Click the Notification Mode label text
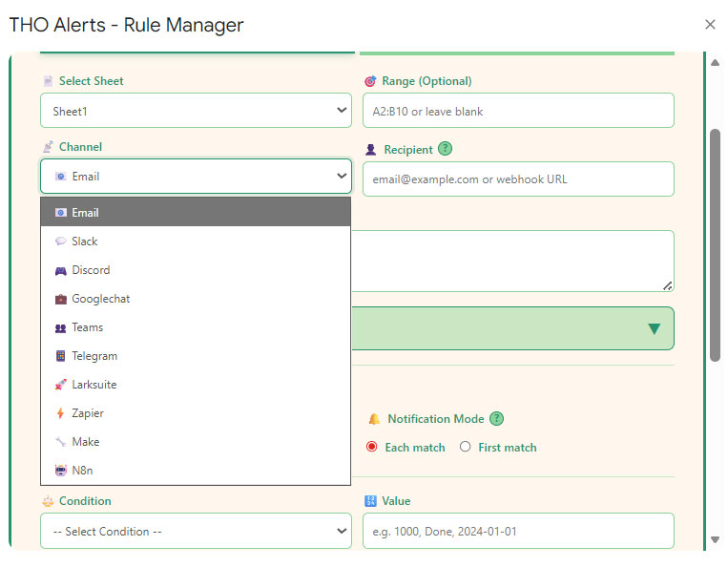Screen dimensions: 728x567 pos(436,418)
